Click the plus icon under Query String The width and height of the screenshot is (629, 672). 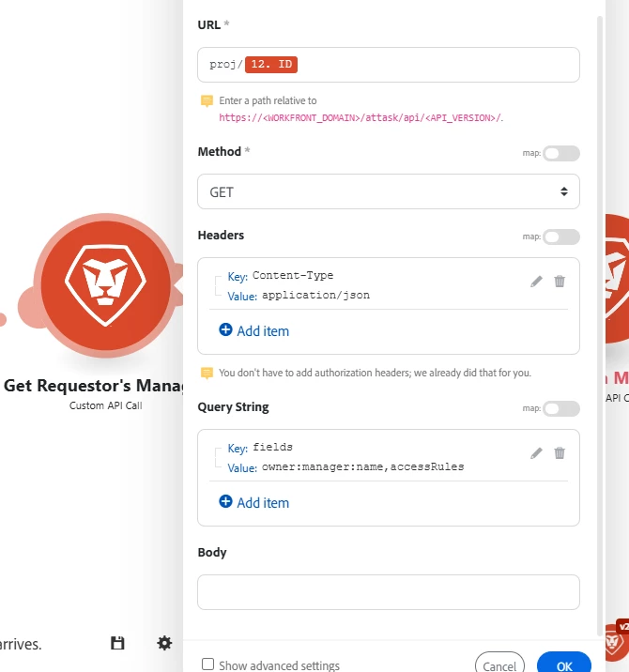click(x=225, y=501)
